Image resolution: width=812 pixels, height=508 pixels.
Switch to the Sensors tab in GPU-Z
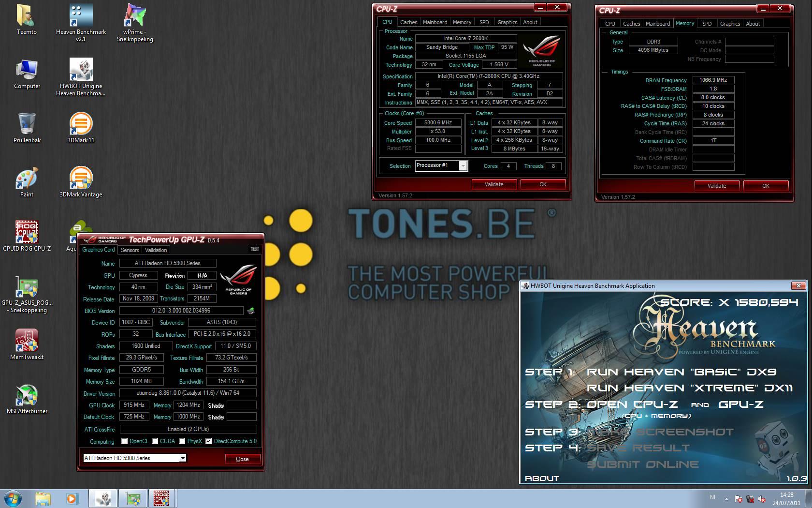point(130,250)
